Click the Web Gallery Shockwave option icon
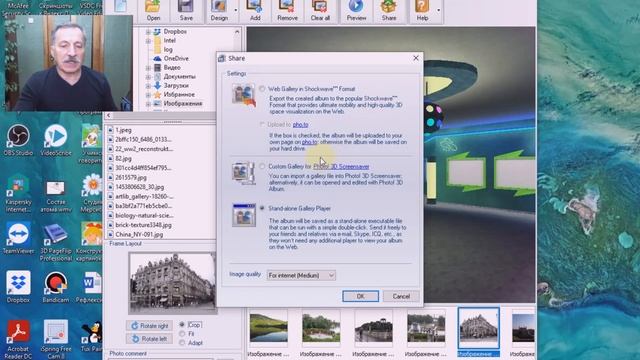Viewport: 640px width, 360px height. 244,95
